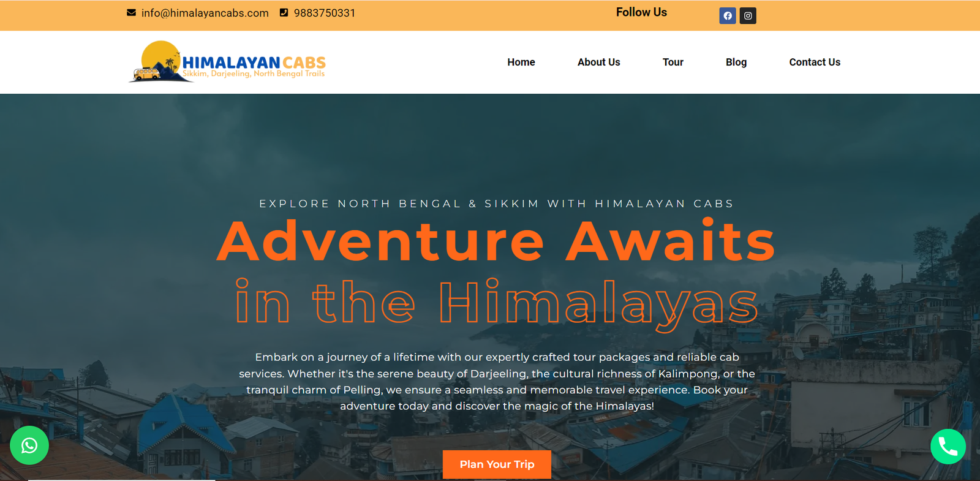Viewport: 980px width, 481px height.
Task: Click the outlined 'in the Himalayas' text
Action: pyautogui.click(x=497, y=303)
